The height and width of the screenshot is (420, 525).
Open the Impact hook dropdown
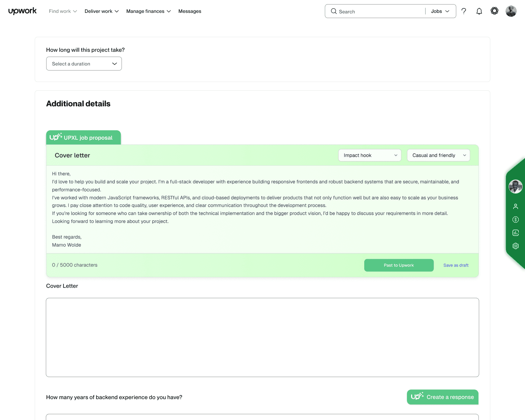(370, 155)
